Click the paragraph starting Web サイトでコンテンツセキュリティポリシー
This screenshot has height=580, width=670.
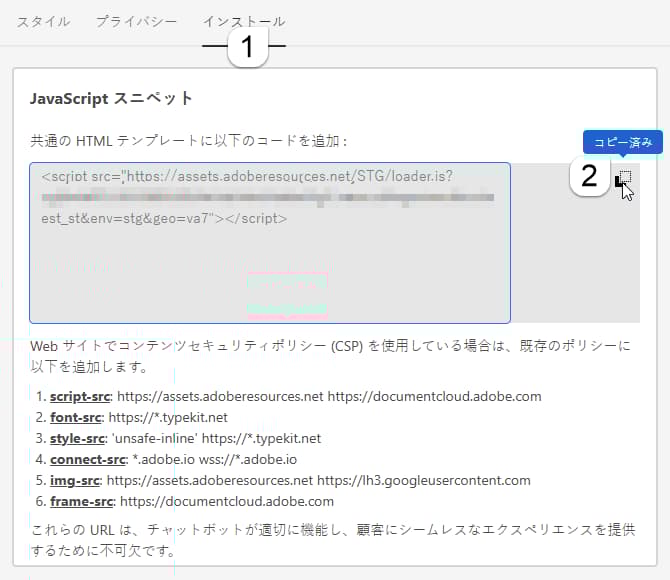(x=331, y=356)
